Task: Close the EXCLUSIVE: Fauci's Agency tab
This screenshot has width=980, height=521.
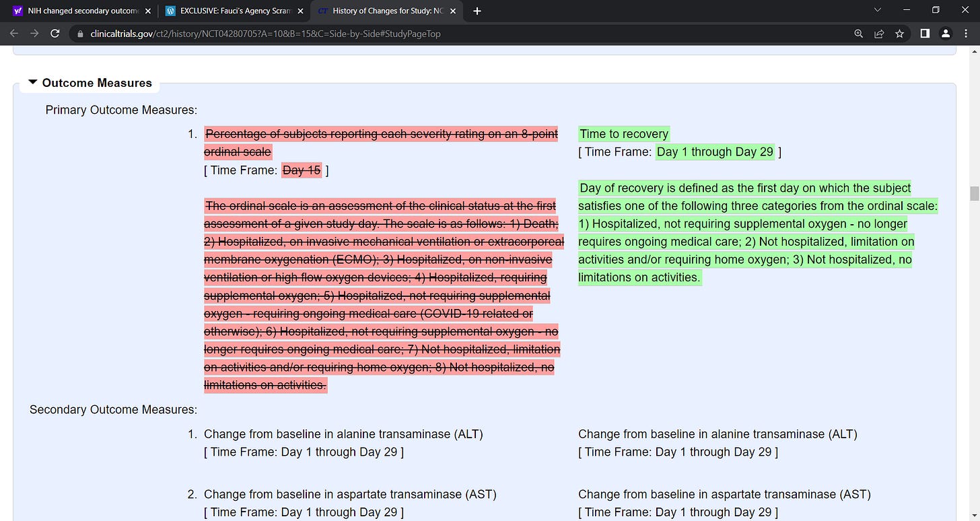Action: (x=300, y=11)
